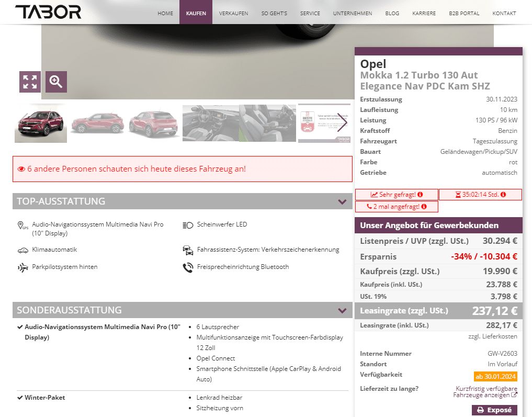The height and width of the screenshot is (417, 532).
Task: Open SO GEHT'S menu item
Action: pos(274,13)
